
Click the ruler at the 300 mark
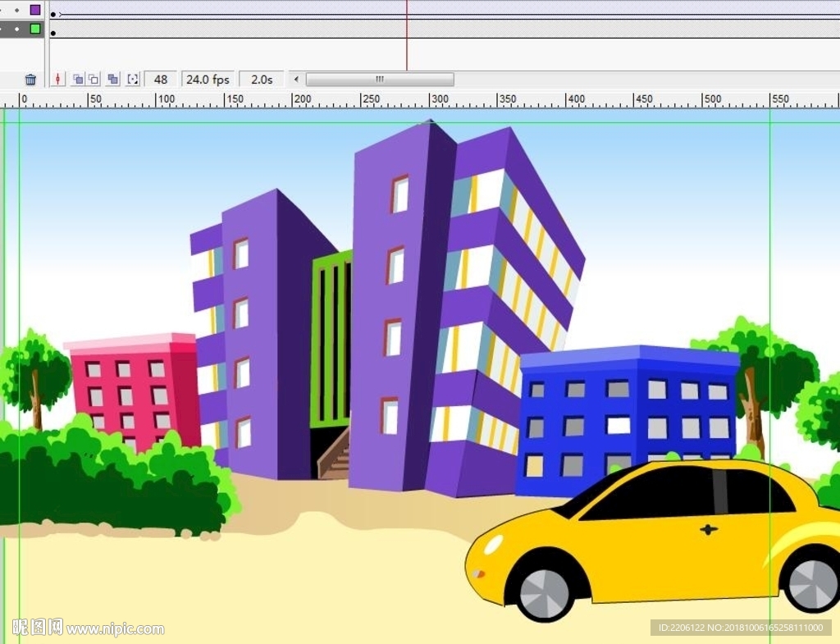tap(440, 99)
